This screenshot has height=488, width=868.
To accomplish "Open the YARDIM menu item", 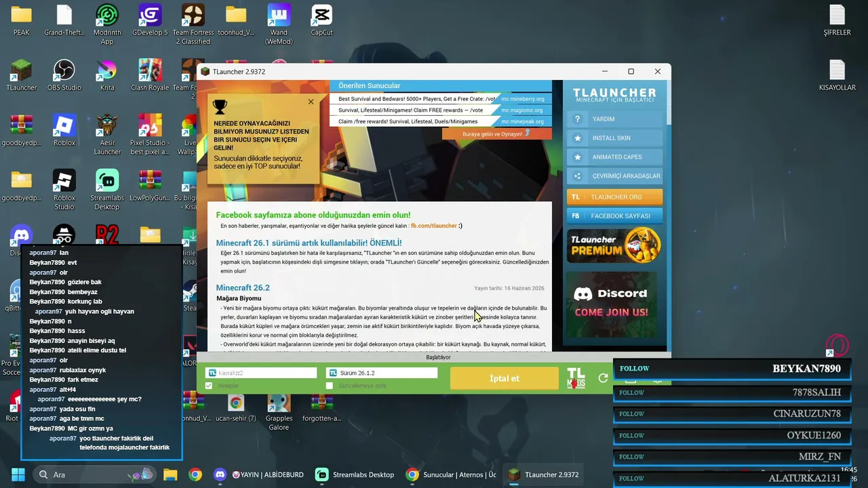I will [615, 119].
